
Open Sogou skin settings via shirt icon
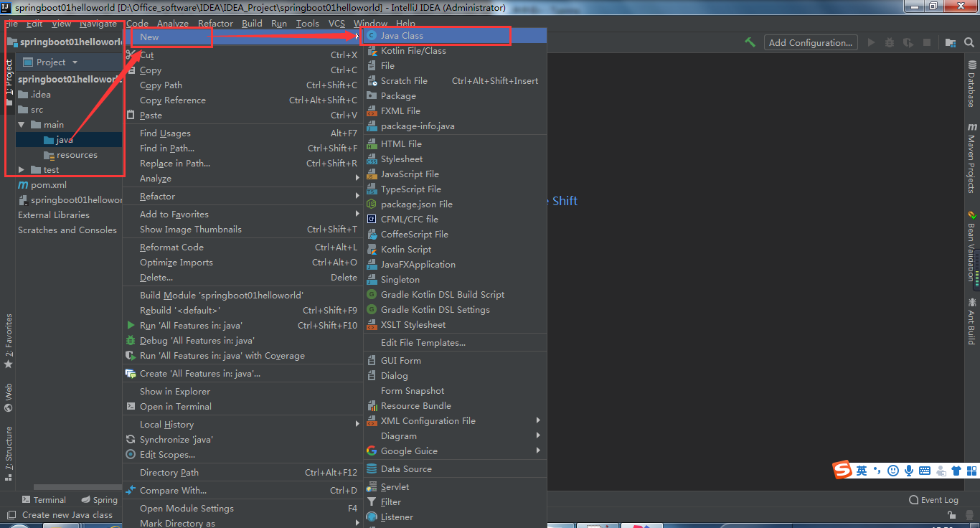(x=956, y=471)
